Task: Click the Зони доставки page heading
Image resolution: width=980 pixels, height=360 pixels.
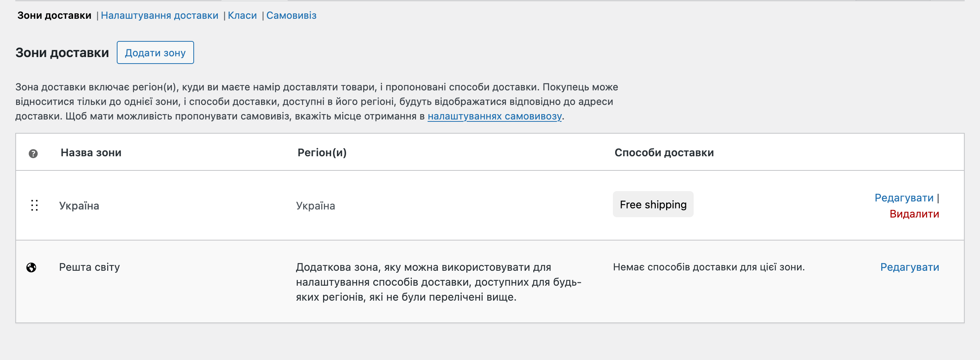Action: (x=62, y=52)
